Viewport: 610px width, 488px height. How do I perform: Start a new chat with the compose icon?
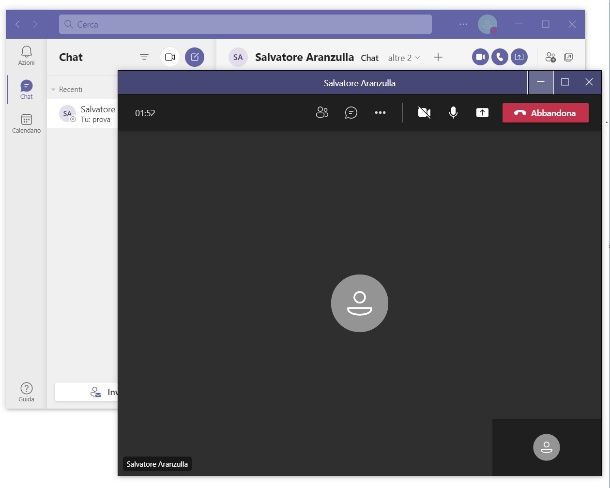195,57
